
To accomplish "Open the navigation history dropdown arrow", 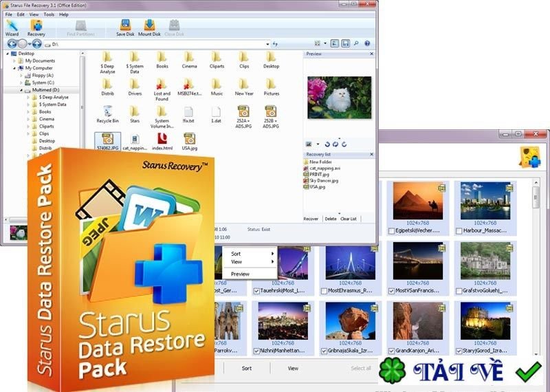I will point(30,44).
